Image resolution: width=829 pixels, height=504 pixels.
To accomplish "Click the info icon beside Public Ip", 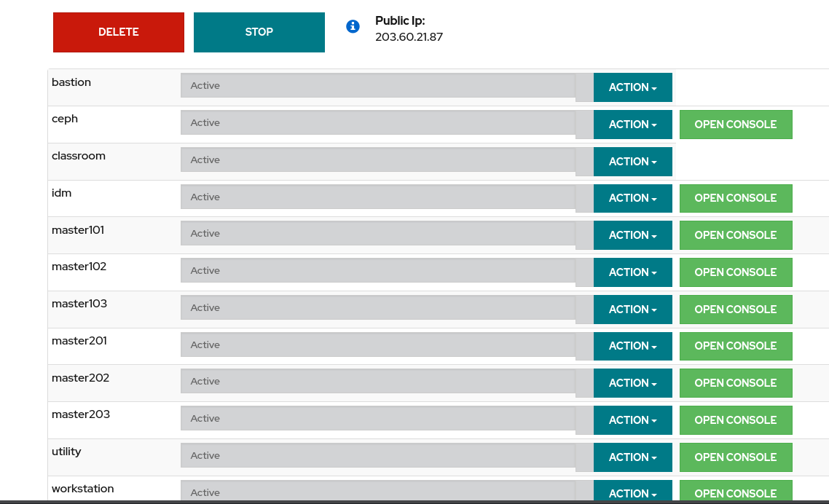I will (353, 26).
